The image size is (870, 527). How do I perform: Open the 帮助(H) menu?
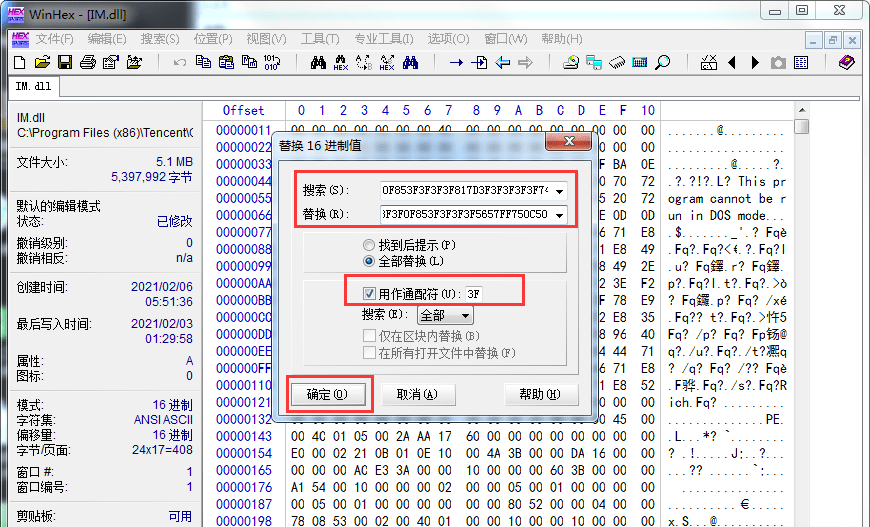[x=562, y=39]
